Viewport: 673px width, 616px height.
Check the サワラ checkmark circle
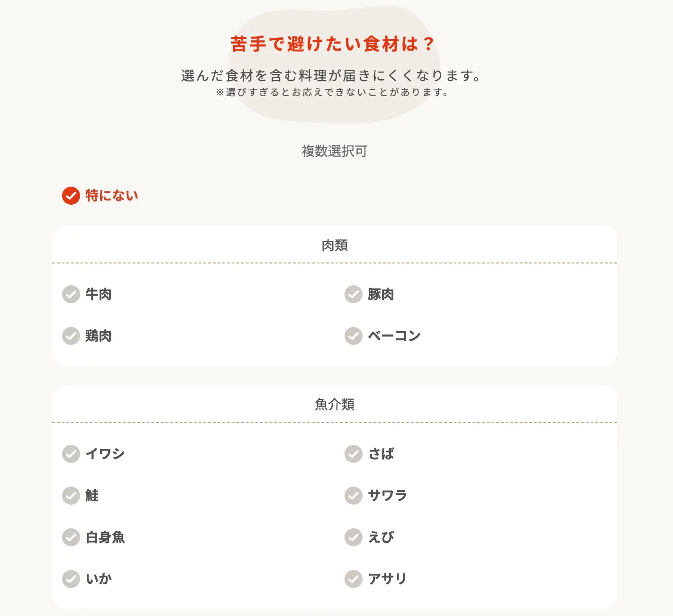coord(354,495)
